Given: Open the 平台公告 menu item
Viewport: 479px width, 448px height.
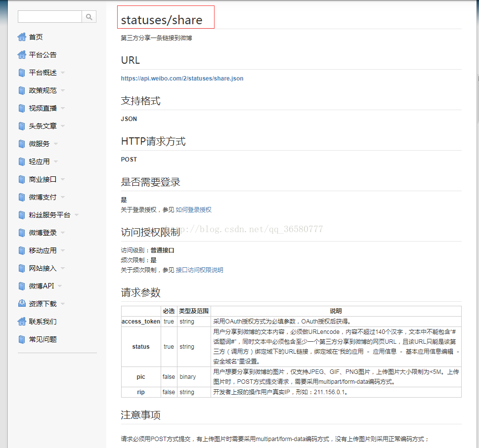Looking at the screenshot, I should tap(43, 55).
